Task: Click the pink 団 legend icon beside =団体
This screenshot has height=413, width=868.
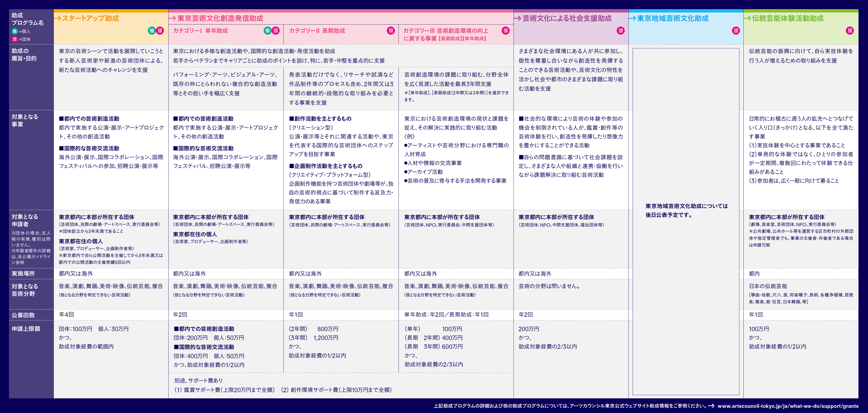Action: [x=15, y=39]
